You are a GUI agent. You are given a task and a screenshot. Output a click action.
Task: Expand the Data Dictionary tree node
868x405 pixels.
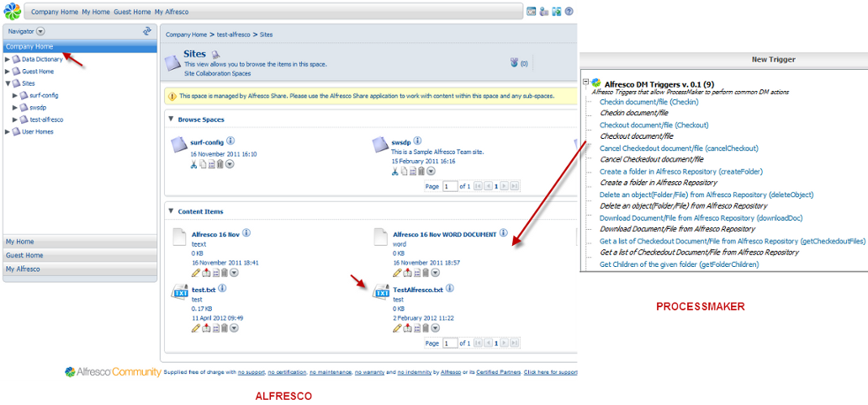click(8, 60)
